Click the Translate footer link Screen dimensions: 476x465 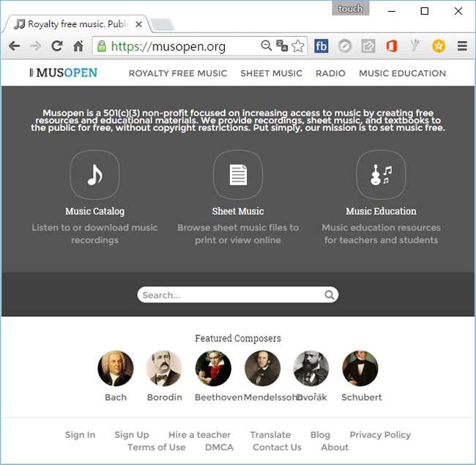[x=270, y=435]
